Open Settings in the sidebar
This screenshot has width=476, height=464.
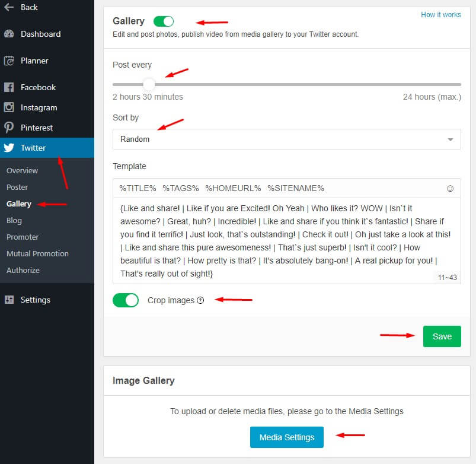point(47,300)
